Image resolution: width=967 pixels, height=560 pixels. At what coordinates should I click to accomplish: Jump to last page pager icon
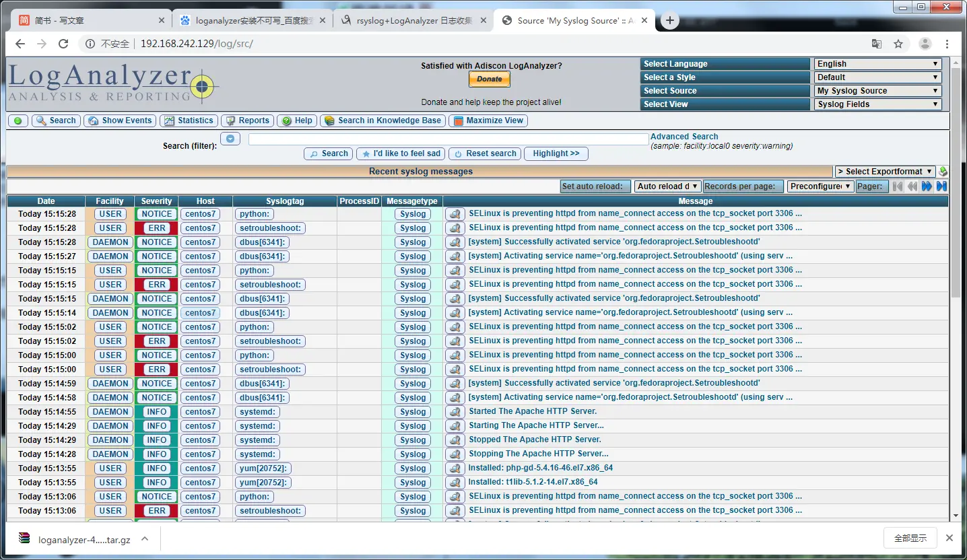941,186
